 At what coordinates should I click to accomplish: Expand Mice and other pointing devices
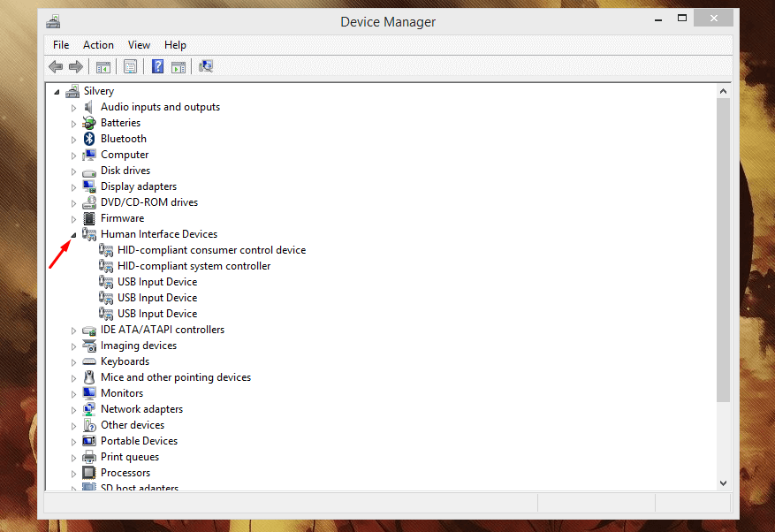click(74, 377)
